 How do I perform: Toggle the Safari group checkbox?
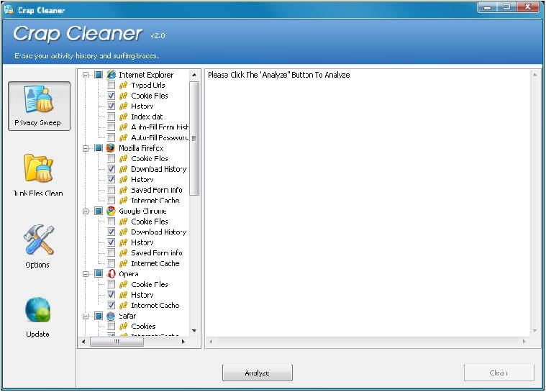click(99, 316)
